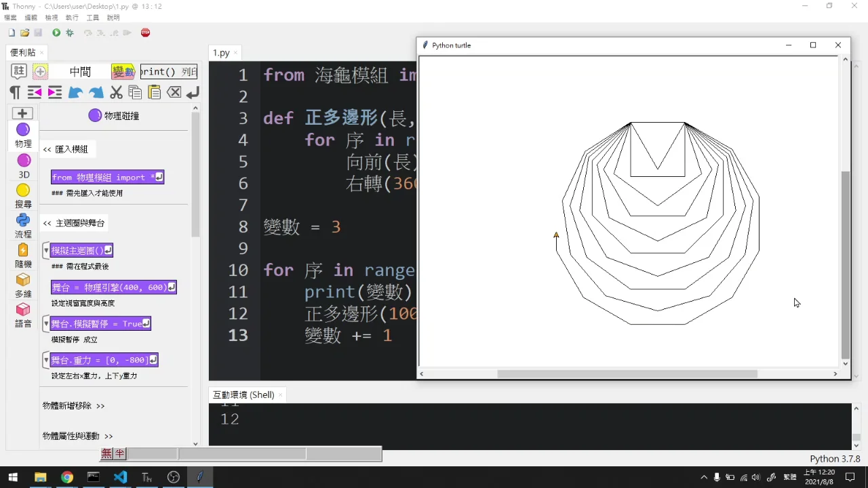
Task: Stop the program with the red STOP icon
Action: [x=145, y=33]
